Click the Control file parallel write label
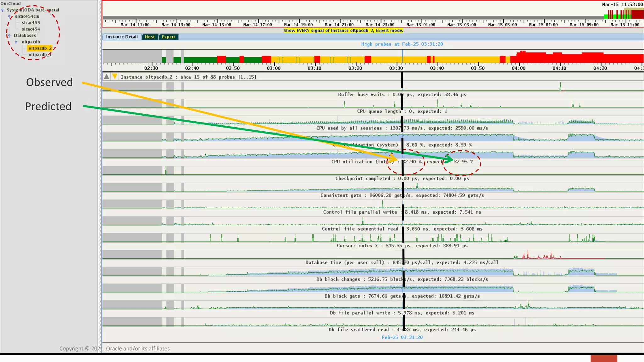This screenshot has height=362, width=644. point(402,212)
